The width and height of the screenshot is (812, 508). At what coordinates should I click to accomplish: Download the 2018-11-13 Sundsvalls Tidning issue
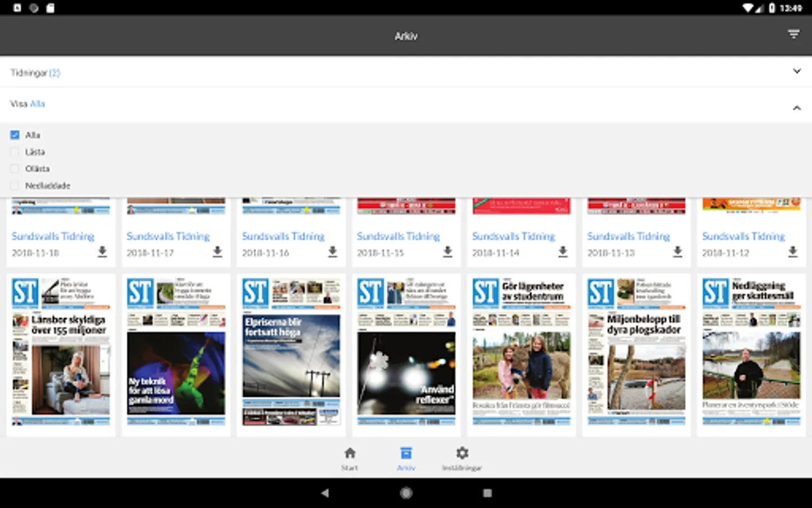678,252
